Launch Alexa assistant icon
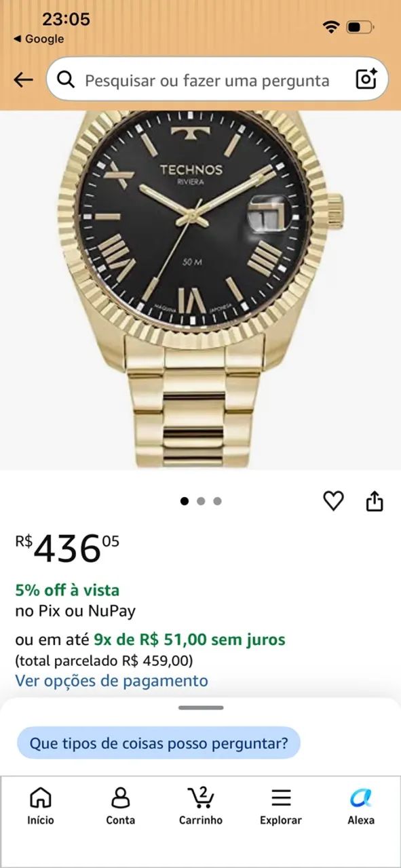401x868 pixels. 361,806
